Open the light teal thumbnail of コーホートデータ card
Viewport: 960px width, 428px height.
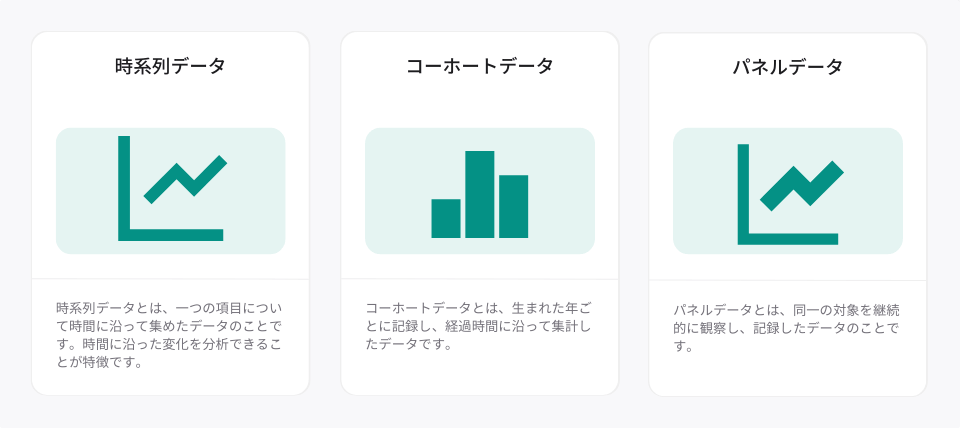pyautogui.click(x=479, y=190)
